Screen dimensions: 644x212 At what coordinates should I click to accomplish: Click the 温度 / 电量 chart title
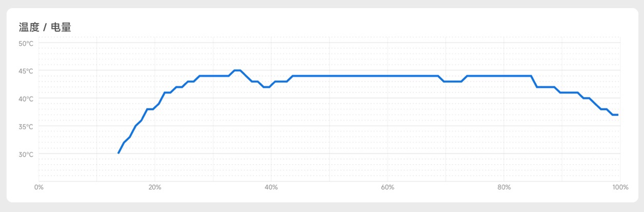tap(45, 27)
